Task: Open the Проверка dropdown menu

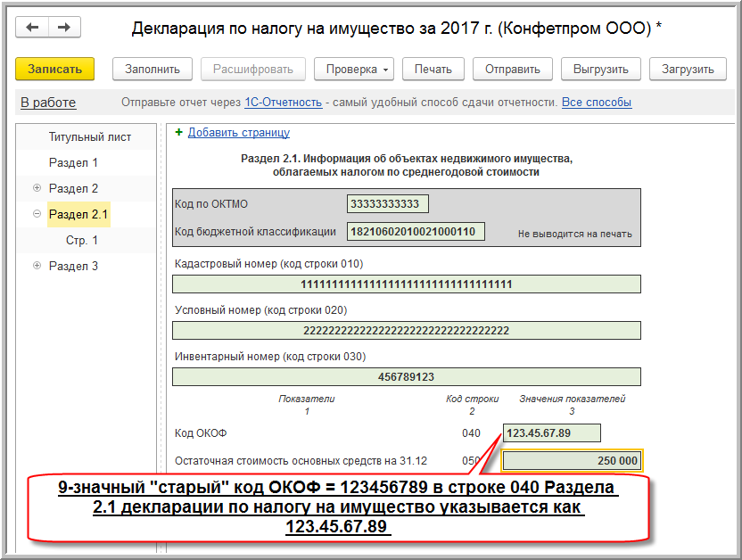Action: tap(356, 69)
